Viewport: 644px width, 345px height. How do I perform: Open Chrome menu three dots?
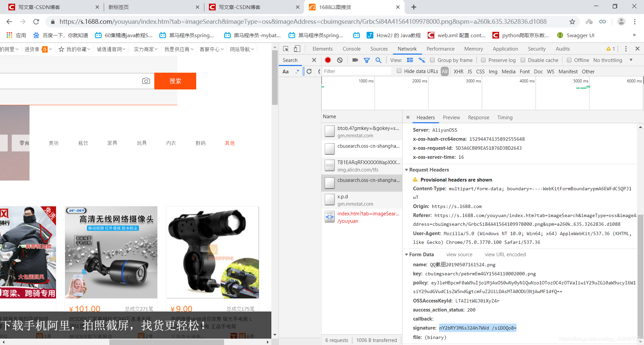click(635, 22)
